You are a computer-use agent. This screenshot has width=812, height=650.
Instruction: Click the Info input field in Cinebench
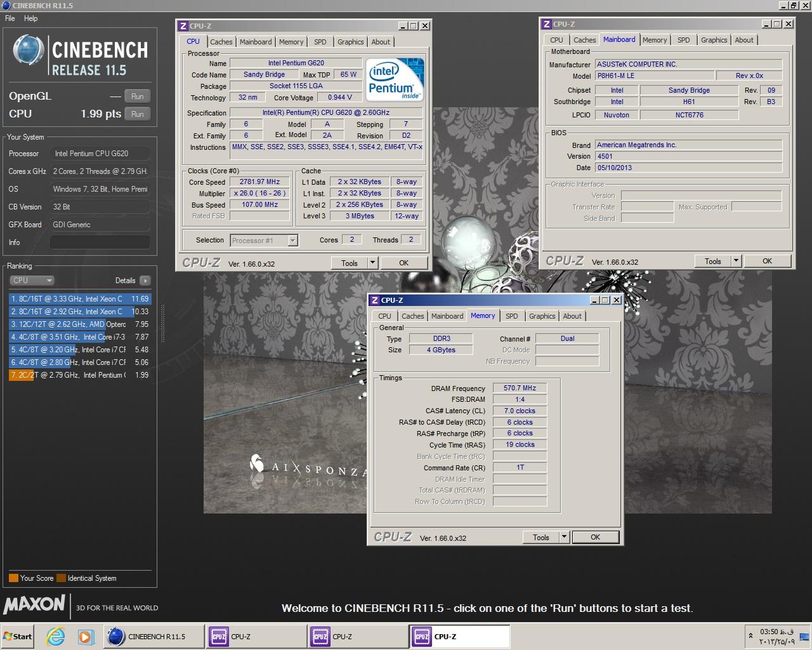point(100,242)
